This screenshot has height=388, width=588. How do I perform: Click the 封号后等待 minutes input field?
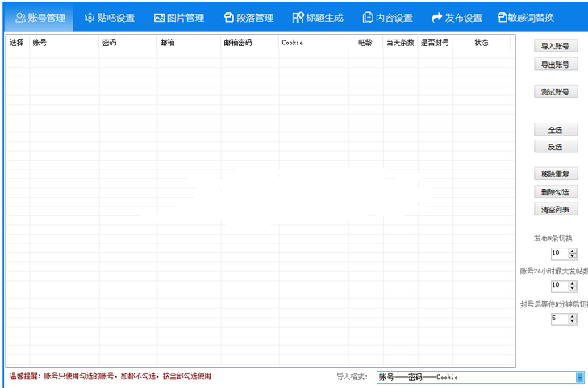pos(559,319)
